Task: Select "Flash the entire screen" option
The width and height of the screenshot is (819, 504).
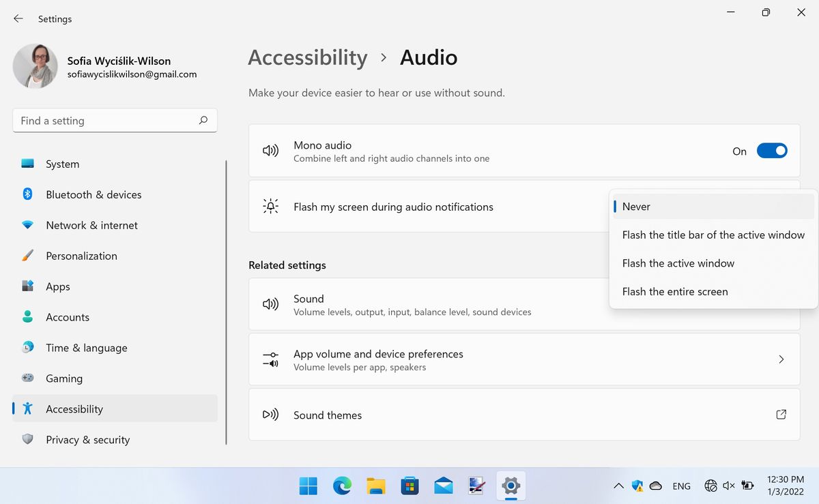Action: (675, 291)
